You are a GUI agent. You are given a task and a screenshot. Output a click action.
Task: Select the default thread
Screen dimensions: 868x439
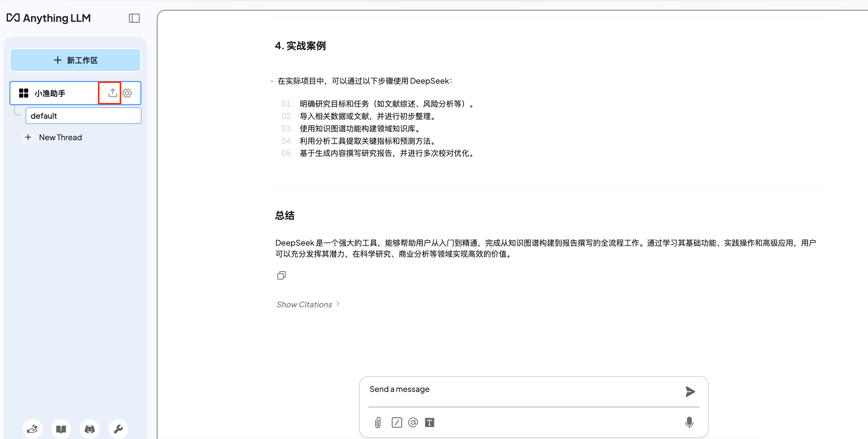(x=83, y=116)
